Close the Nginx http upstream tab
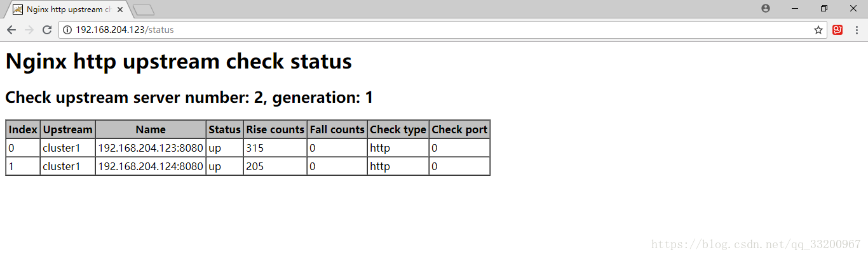The width and height of the screenshot is (868, 257). coord(120,10)
